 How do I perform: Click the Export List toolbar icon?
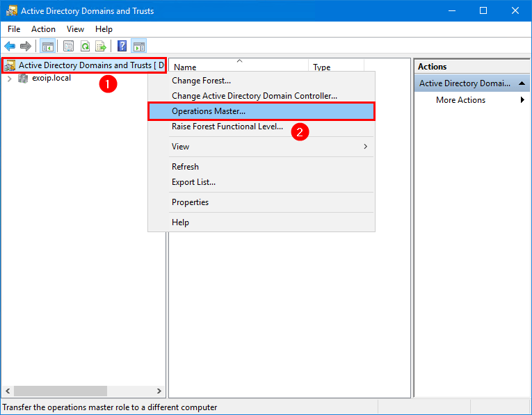click(x=101, y=46)
